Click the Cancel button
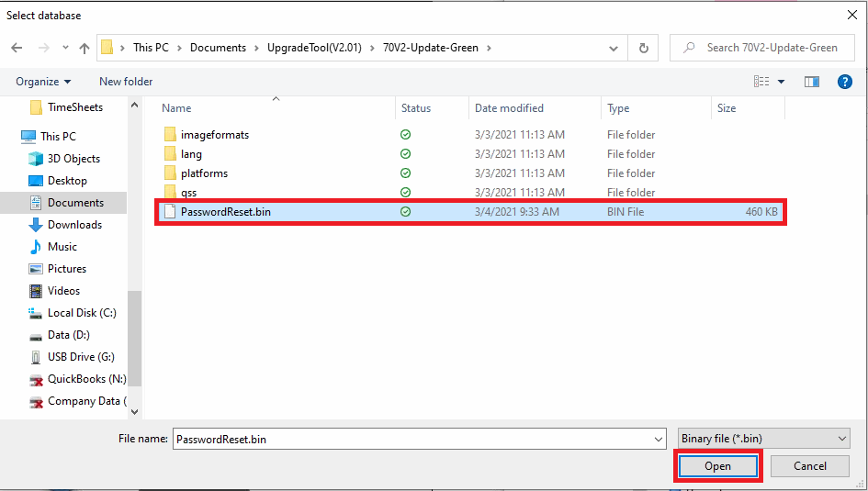The width and height of the screenshot is (868, 491). click(x=810, y=466)
